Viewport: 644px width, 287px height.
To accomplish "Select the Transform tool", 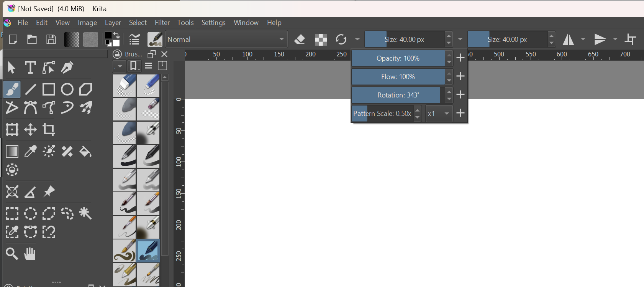I will (x=12, y=130).
